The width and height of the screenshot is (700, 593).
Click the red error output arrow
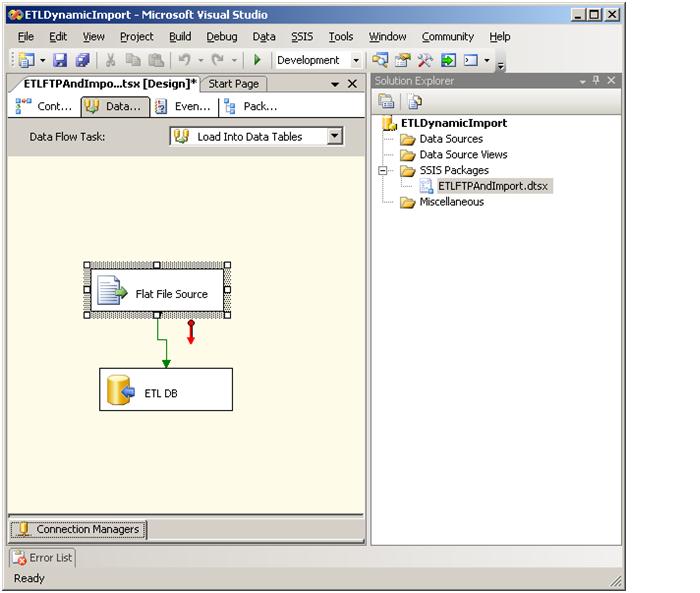pyautogui.click(x=191, y=332)
